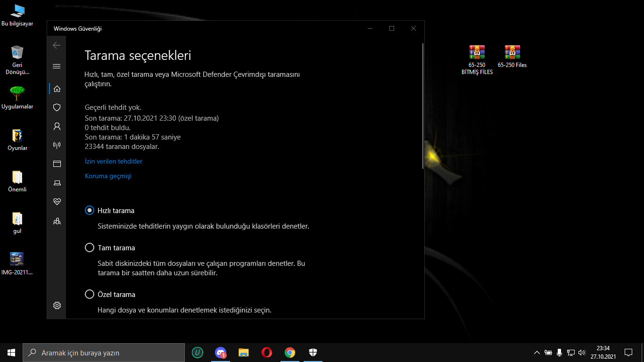The width and height of the screenshot is (644, 362).
Task: Open Settings gear in Windows Security sidebar
Action: click(57, 305)
